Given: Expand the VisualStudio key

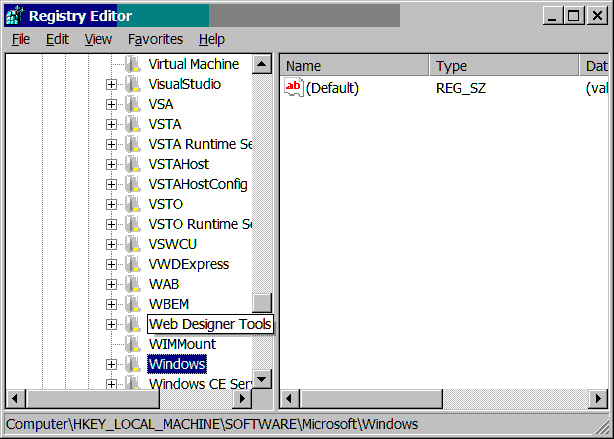Looking at the screenshot, I should pos(111,84).
